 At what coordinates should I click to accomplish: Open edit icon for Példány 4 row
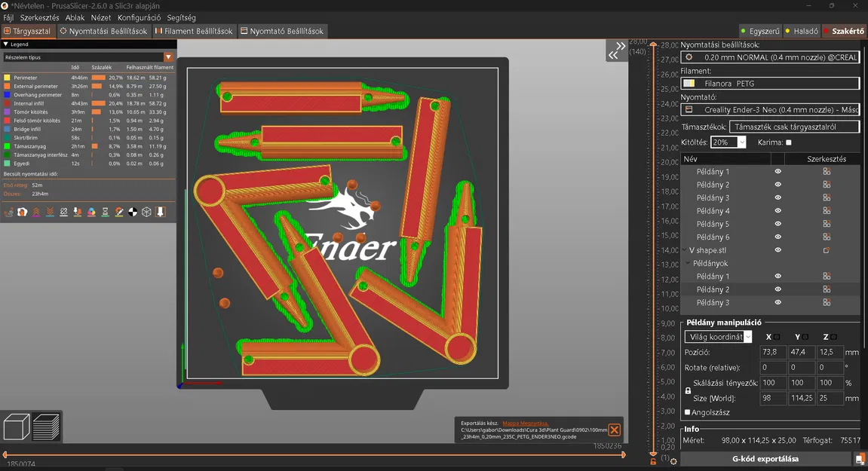827,211
